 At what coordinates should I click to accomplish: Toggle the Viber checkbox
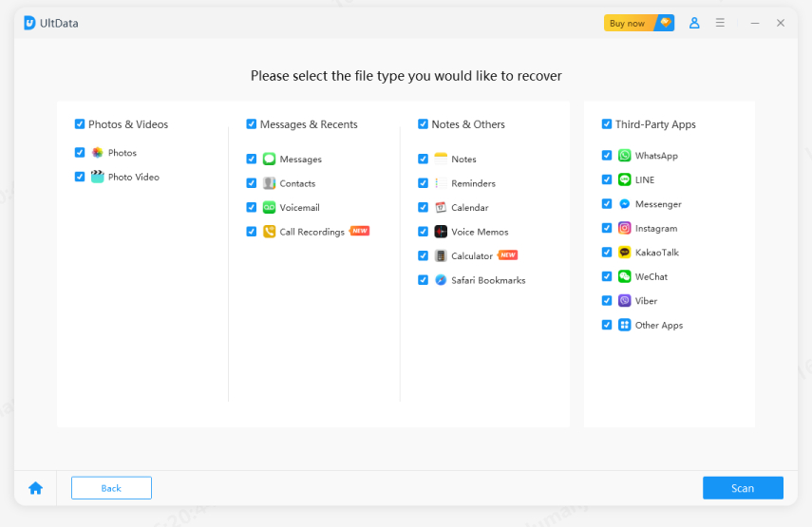pyautogui.click(x=607, y=301)
